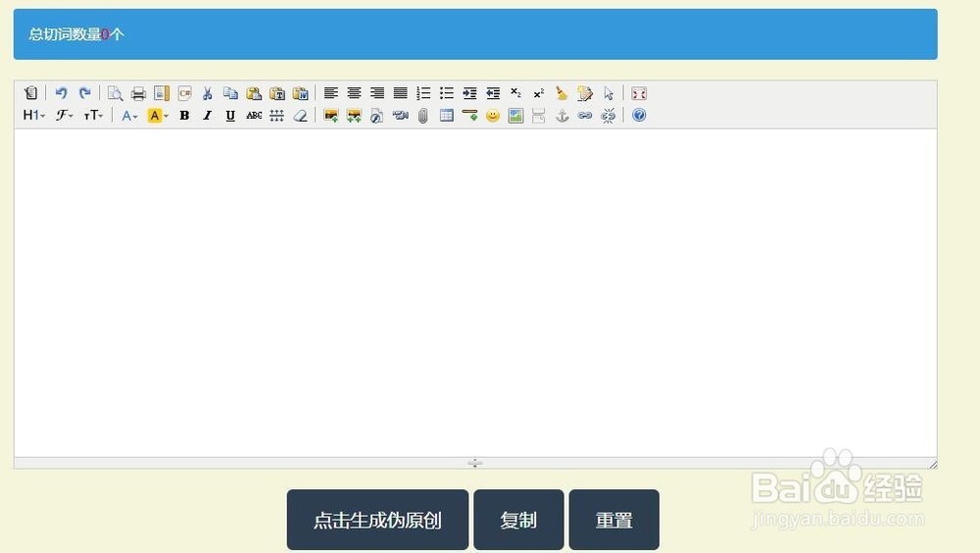Open the line height dropdown
980x553 pixels.
[x=277, y=115]
